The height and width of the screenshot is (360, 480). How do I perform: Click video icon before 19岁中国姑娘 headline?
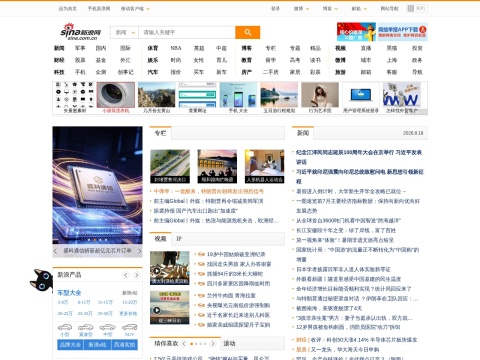201,254
